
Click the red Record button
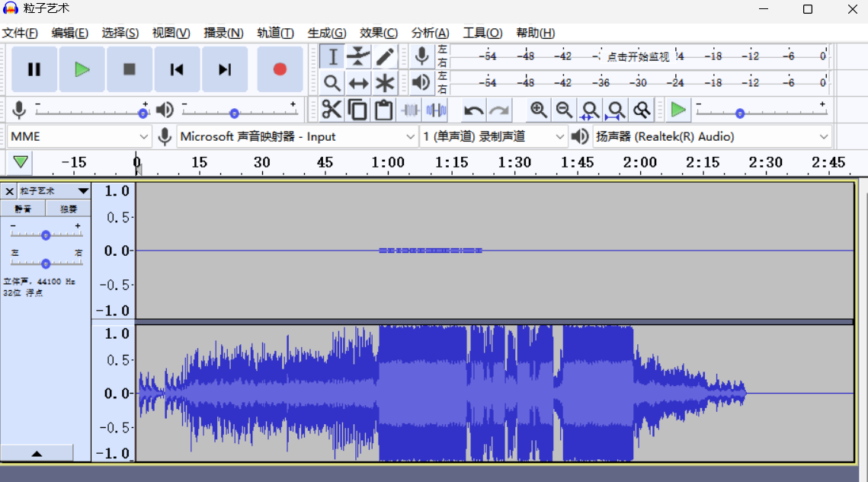[x=280, y=69]
